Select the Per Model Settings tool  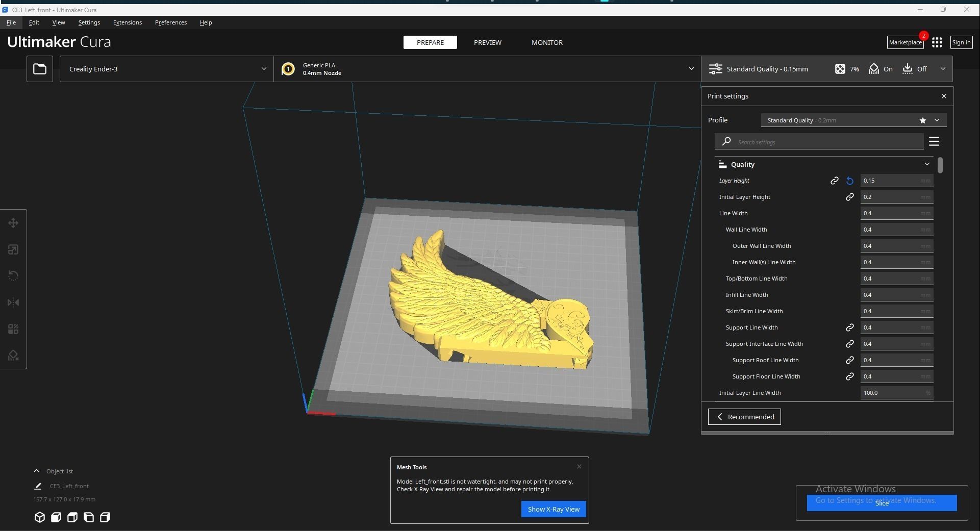point(13,329)
